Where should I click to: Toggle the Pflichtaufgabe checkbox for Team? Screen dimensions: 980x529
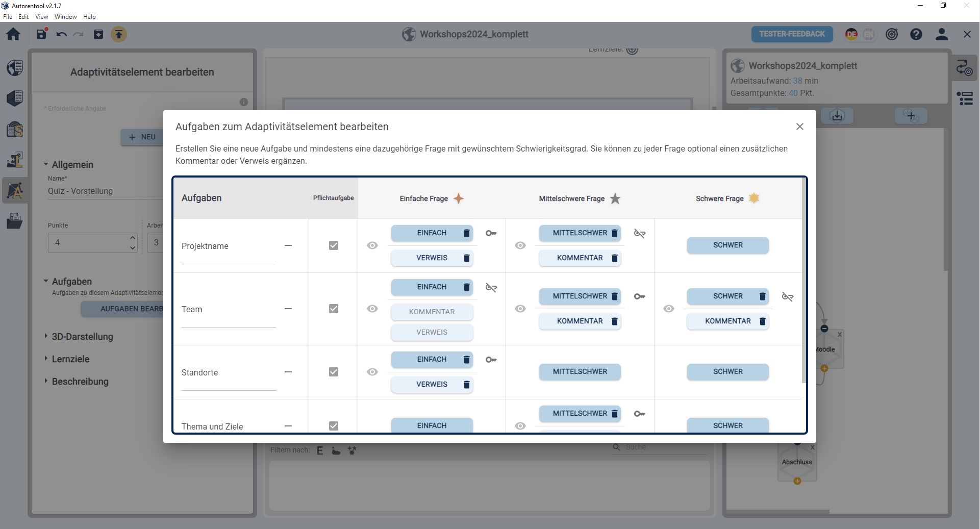[x=334, y=309]
